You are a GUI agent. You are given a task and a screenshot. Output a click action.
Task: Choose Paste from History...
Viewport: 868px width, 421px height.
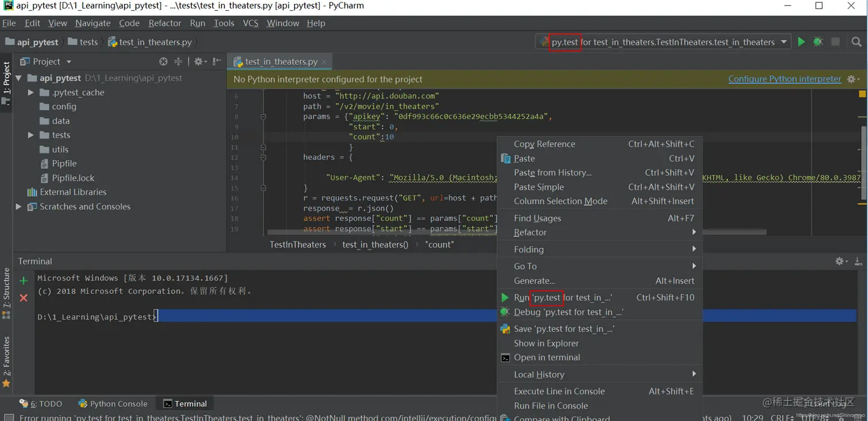coord(599,173)
